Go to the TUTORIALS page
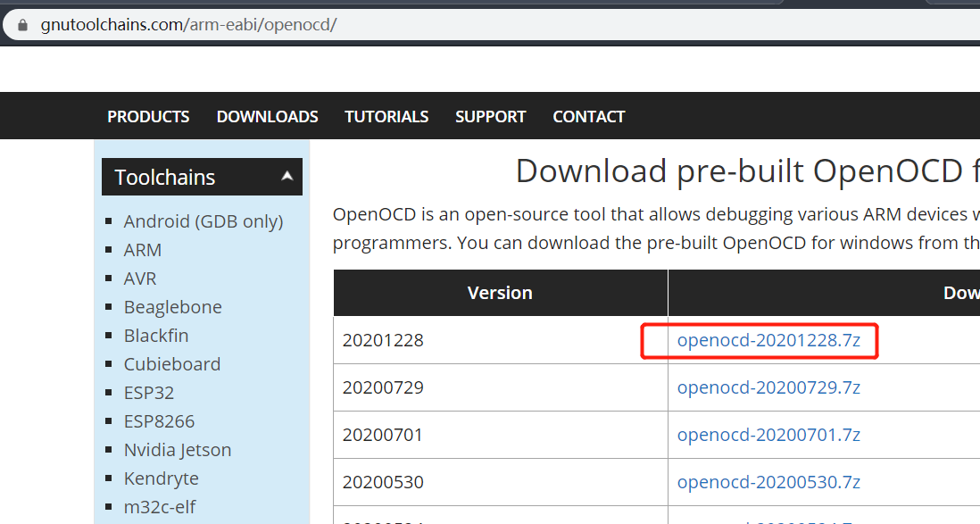This screenshot has width=980, height=524. pyautogui.click(x=386, y=116)
